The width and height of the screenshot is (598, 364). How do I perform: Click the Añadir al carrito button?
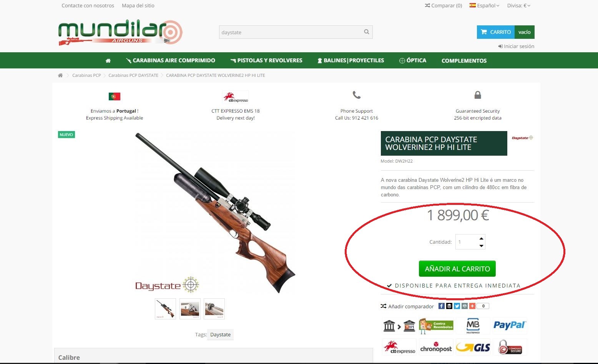pyautogui.click(x=457, y=269)
